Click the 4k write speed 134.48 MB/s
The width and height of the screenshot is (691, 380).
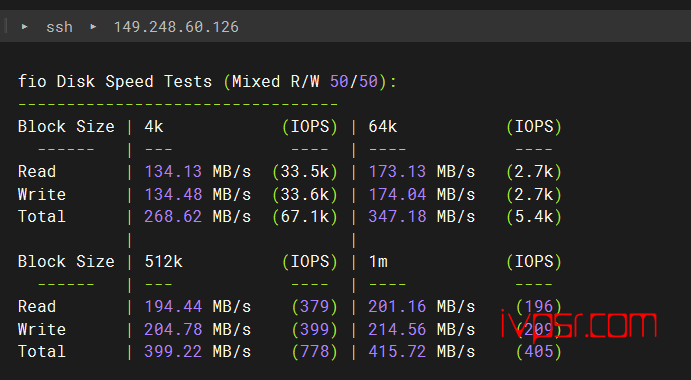click(198, 194)
